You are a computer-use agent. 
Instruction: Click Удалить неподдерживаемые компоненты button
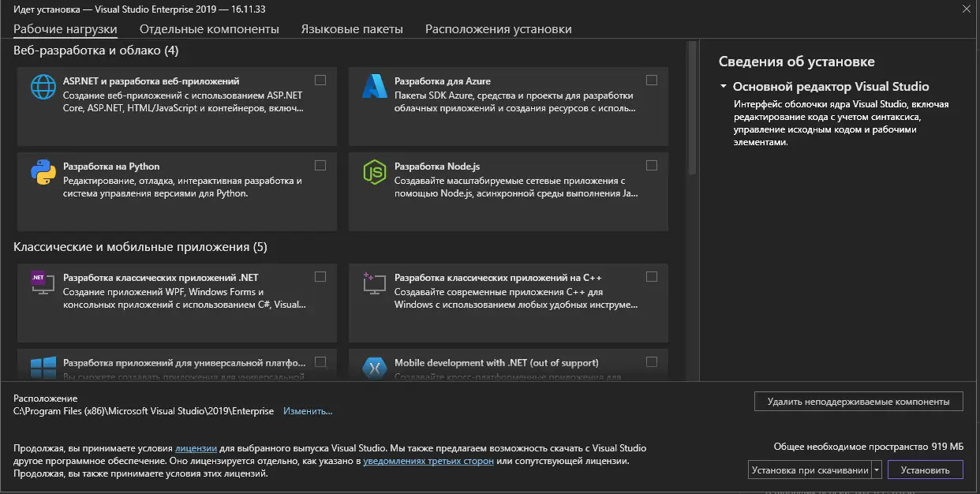(x=858, y=401)
